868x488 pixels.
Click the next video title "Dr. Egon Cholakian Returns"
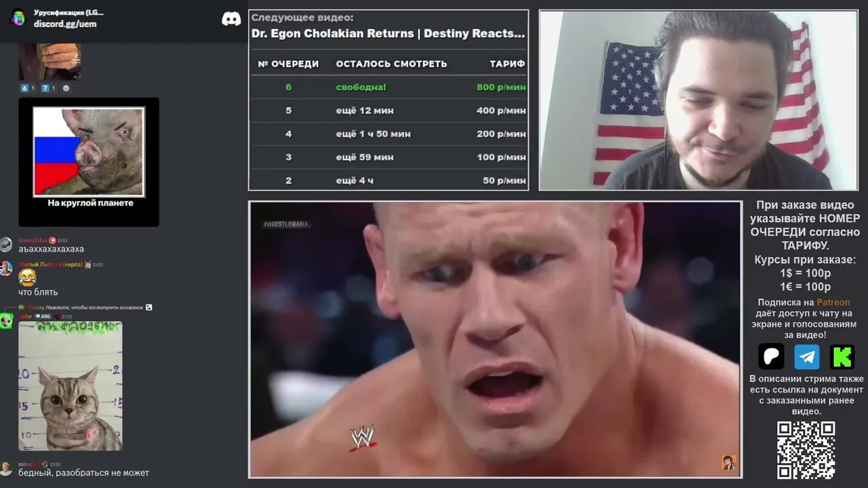click(x=388, y=33)
